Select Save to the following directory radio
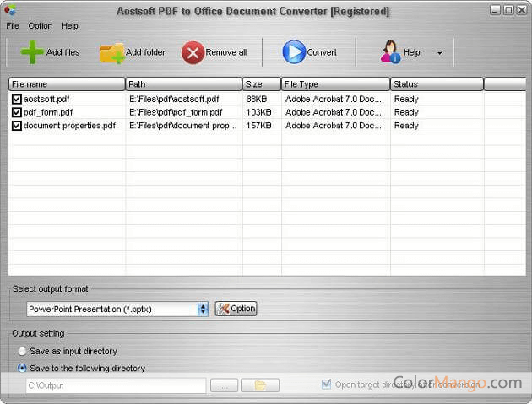The height and width of the screenshot is (404, 532). point(22,368)
